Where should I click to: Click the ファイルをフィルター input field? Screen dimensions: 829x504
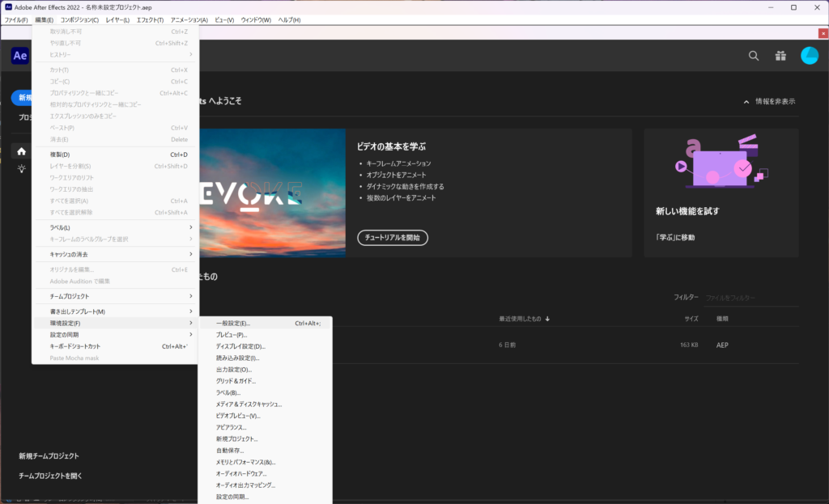[751, 298]
